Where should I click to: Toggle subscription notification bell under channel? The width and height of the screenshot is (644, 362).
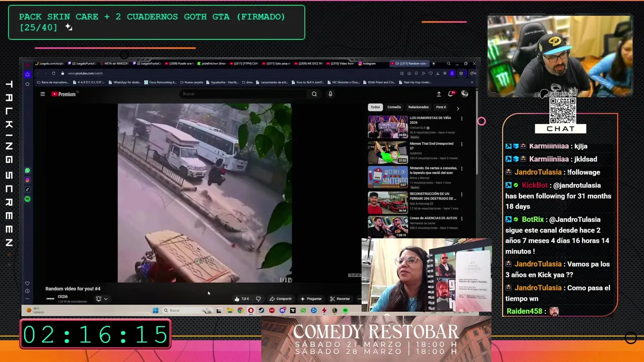click(x=99, y=299)
